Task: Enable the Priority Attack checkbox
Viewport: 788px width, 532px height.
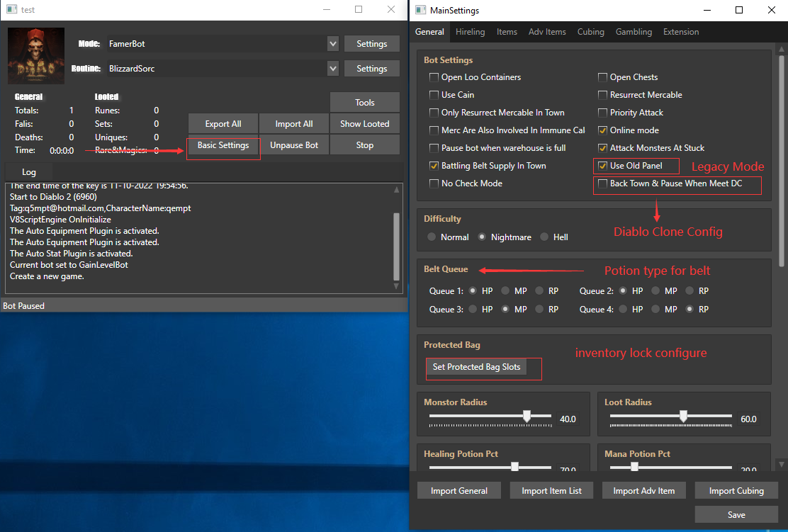Action: (602, 113)
